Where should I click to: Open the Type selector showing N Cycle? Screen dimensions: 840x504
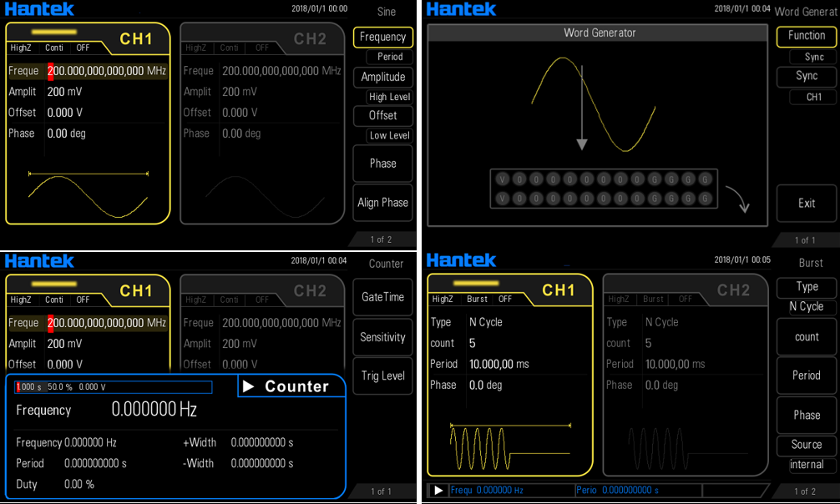pos(806,296)
